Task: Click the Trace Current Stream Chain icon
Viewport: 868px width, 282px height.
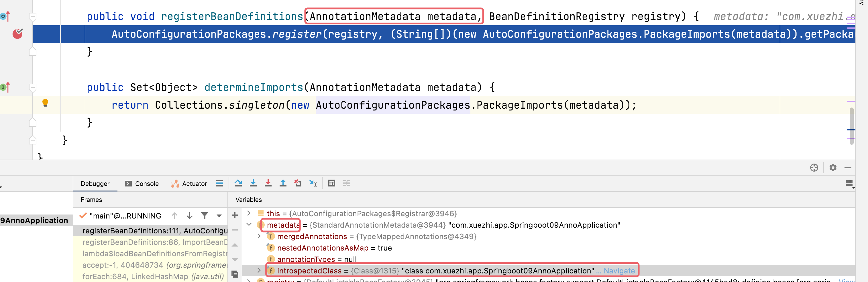Action: (x=346, y=183)
